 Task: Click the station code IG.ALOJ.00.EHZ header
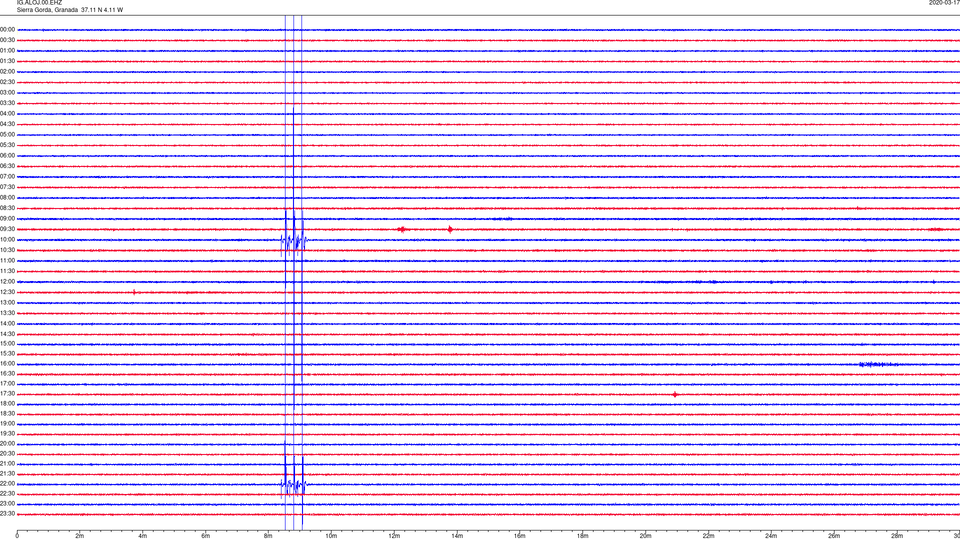[x=39, y=3]
